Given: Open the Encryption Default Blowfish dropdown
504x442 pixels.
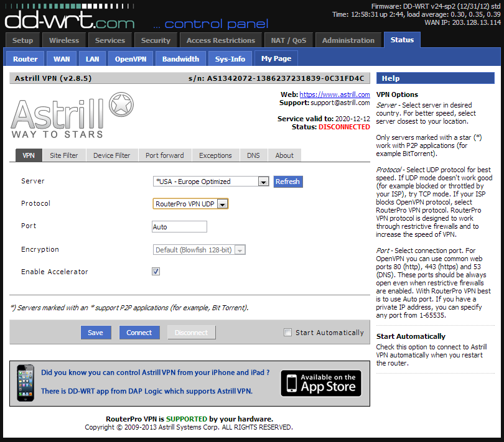Looking at the screenshot, I should pos(199,250).
